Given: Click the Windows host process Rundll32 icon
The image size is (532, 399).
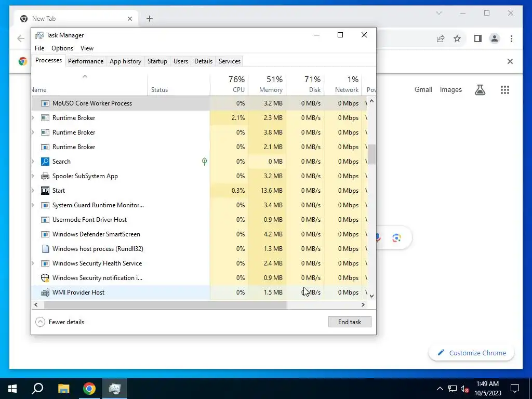Looking at the screenshot, I should (45, 249).
